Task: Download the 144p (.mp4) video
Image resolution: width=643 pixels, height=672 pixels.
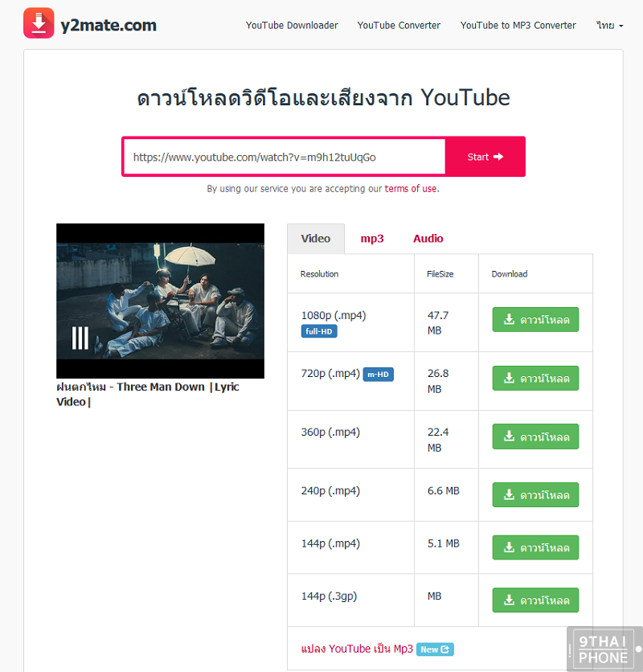Action: click(535, 547)
